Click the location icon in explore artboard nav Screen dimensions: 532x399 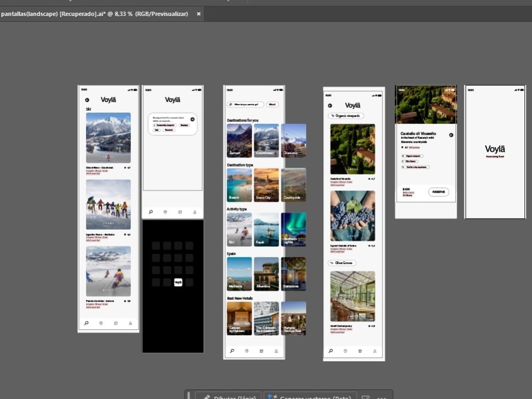click(247, 351)
